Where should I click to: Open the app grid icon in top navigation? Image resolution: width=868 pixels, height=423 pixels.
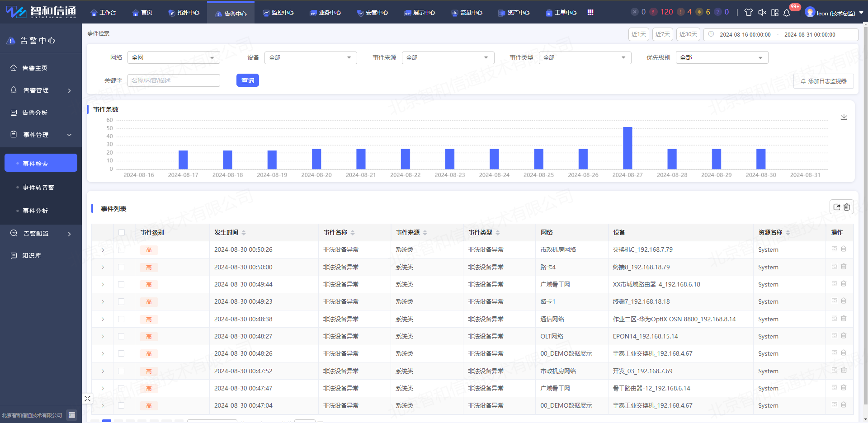point(590,12)
